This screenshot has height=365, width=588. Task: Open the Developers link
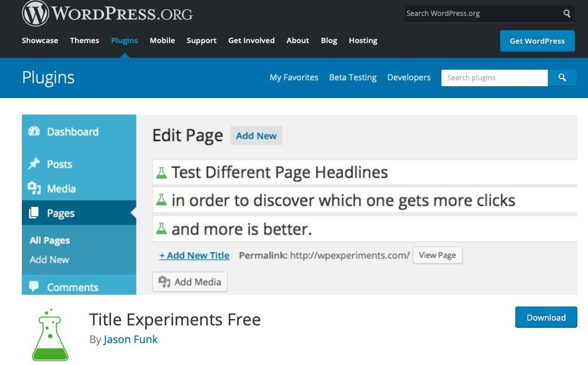click(x=409, y=77)
